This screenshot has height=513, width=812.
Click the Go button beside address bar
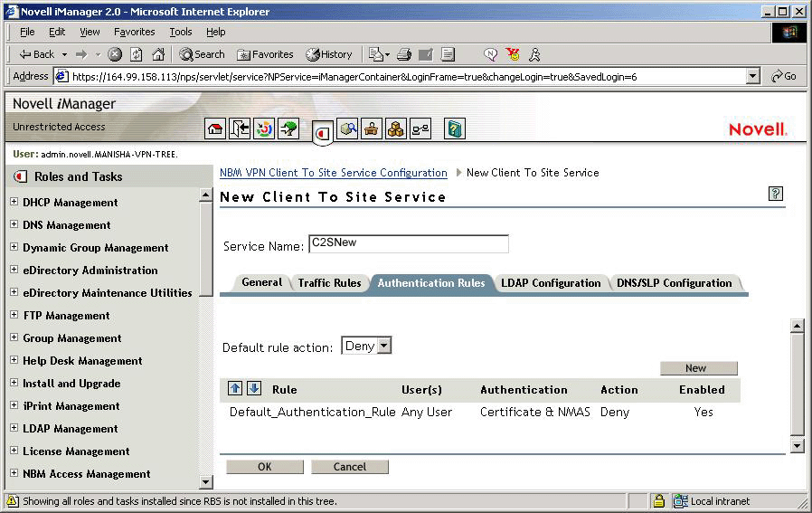(784, 76)
